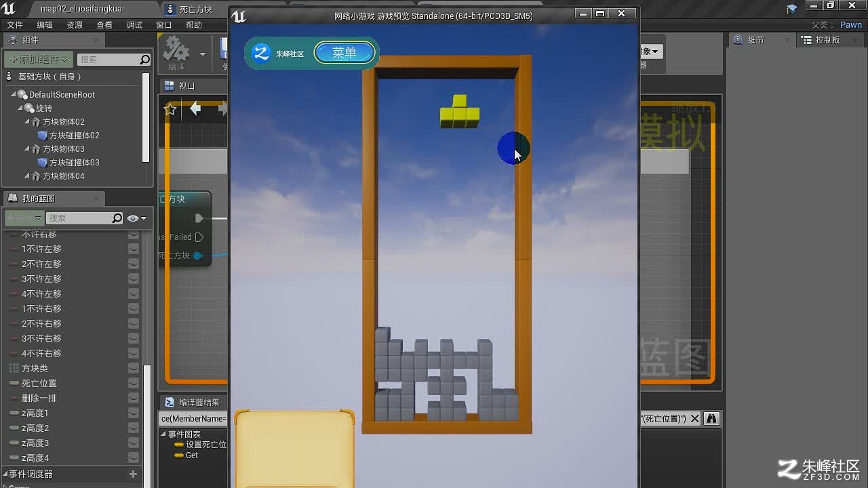Open the 资源 menu
This screenshot has height=488, width=868.
[x=75, y=25]
